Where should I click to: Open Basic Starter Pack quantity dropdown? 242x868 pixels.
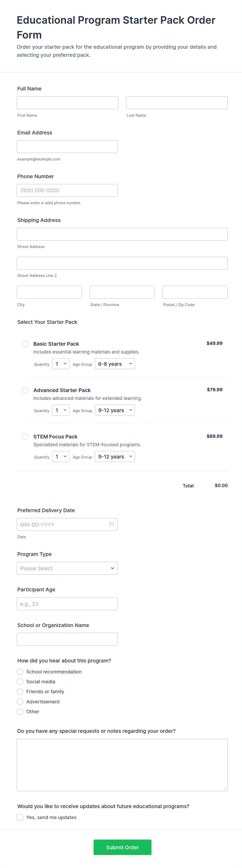click(x=61, y=364)
